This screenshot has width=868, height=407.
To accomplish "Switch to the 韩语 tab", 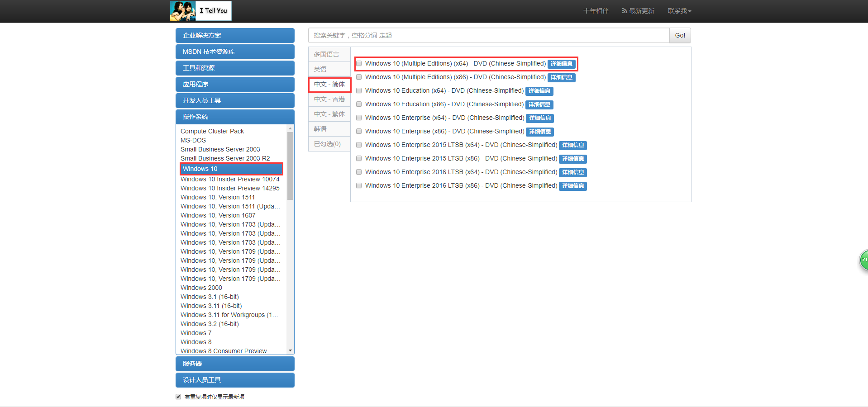I will 329,129.
